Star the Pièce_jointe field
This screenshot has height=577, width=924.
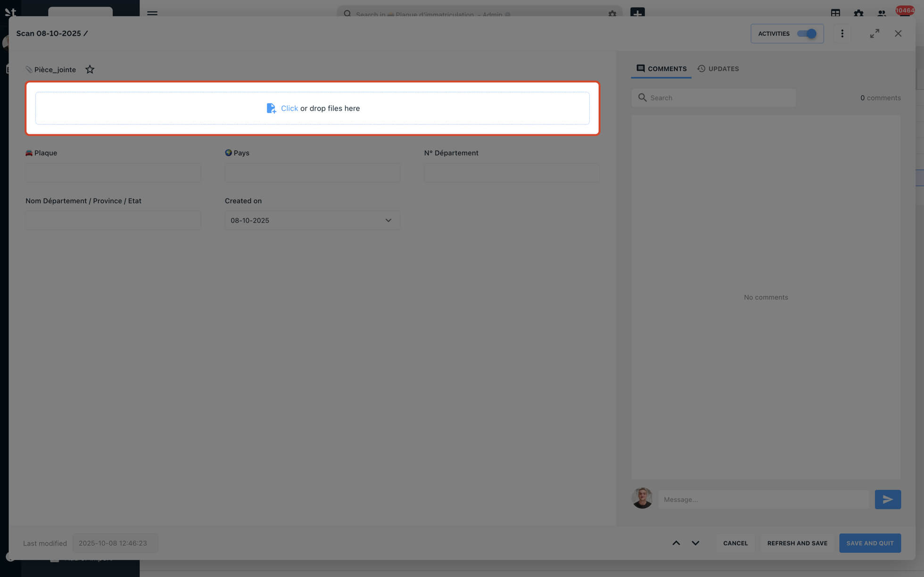point(90,69)
